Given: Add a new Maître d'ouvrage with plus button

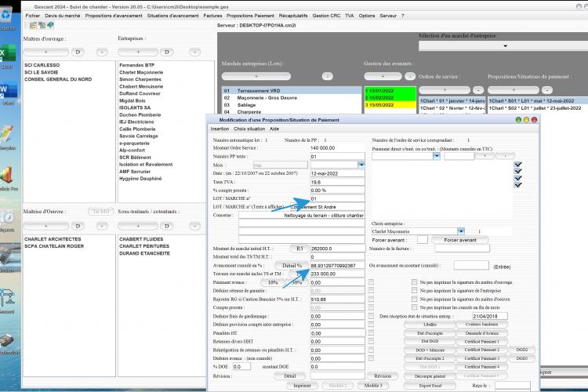Looking at the screenshot, I should tap(45, 52).
